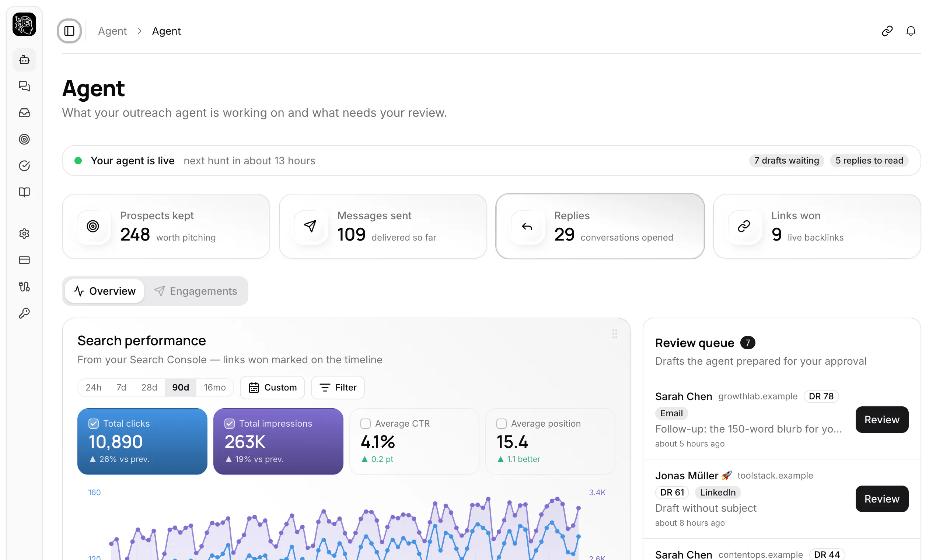
Task: Go to the parent Agent breadcrumb
Action: (112, 31)
